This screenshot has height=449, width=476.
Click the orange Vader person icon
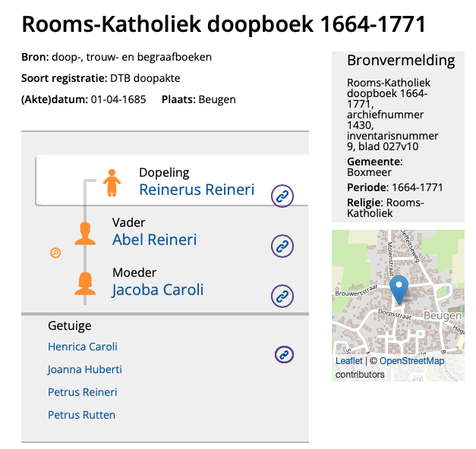(86, 233)
